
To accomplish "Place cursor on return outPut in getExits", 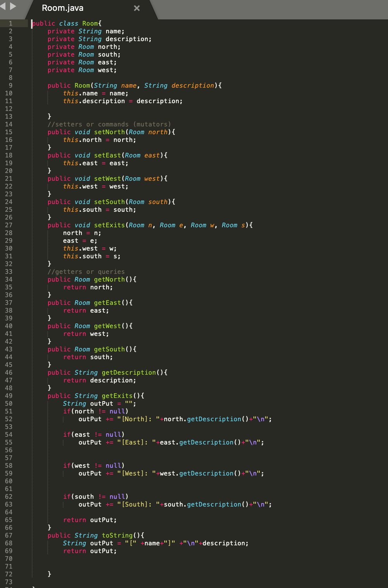I will pyautogui.click(x=90, y=520).
